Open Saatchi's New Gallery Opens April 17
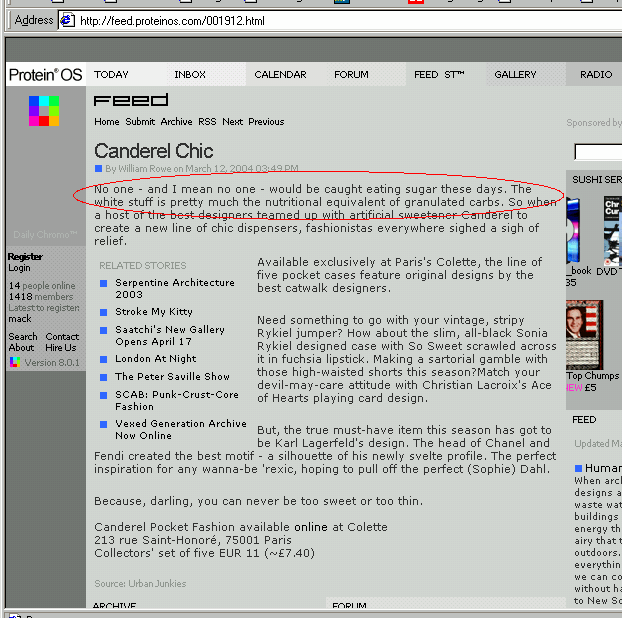The image size is (622, 618). 170,336
